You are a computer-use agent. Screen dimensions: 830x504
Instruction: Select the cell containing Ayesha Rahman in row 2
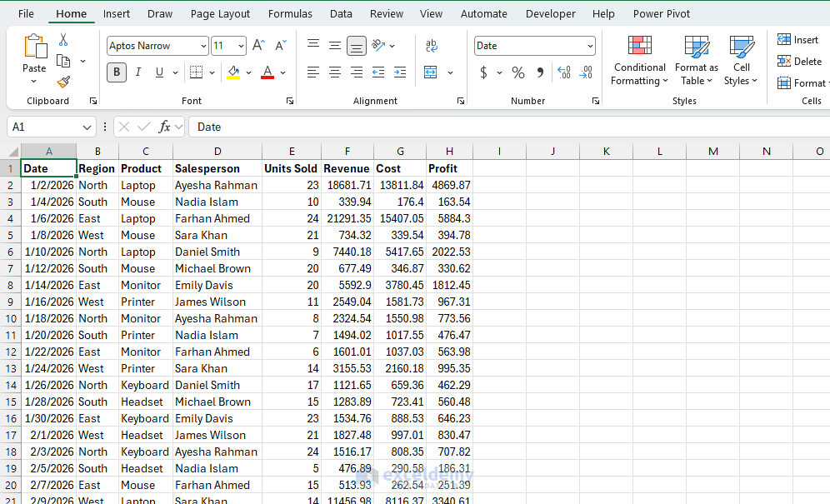[217, 185]
